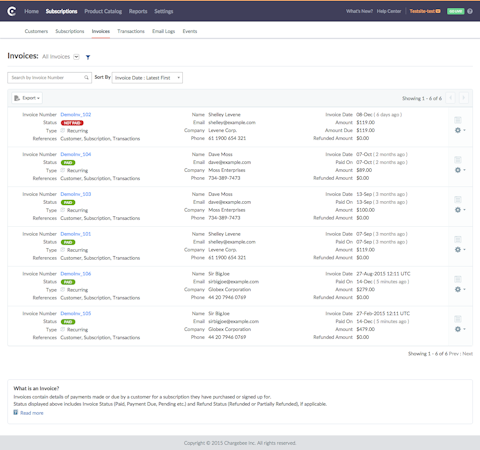Click previous page arrow at top
Screen dimensions: 480x450
[451, 98]
